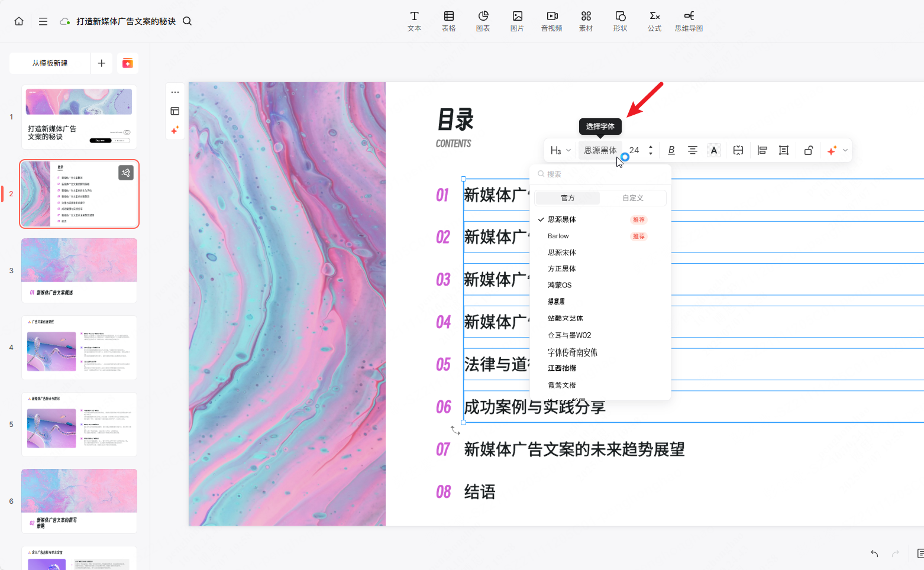Switch to the 自定义 font tab
This screenshot has width=924, height=570.
coord(633,198)
